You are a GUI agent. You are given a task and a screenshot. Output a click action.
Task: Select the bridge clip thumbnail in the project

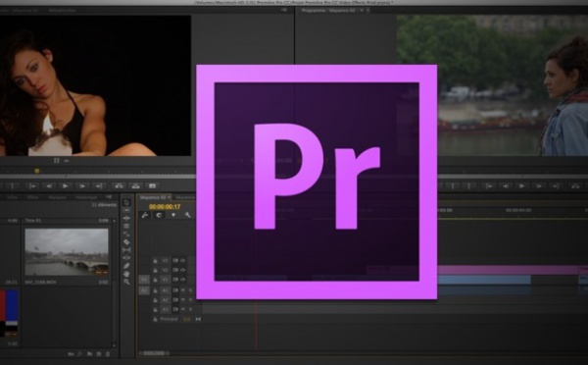67,252
